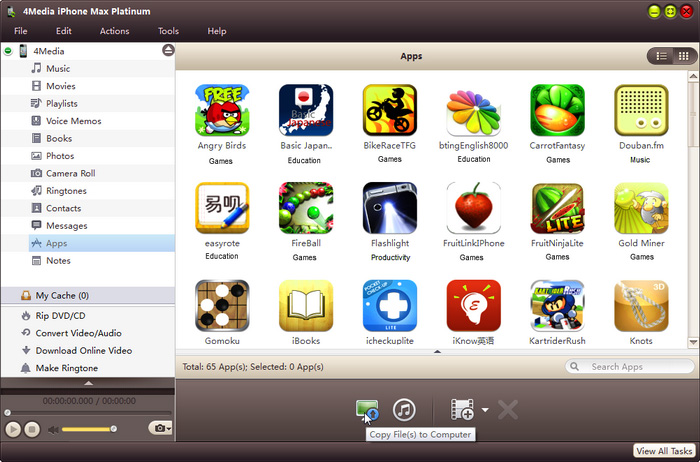Screen dimensions: 700x462
Task: Click the music note iTunes copy icon
Action: click(x=404, y=409)
